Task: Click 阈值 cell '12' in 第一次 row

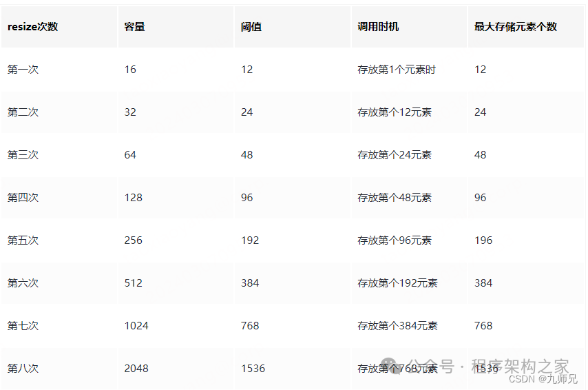Action: point(246,70)
